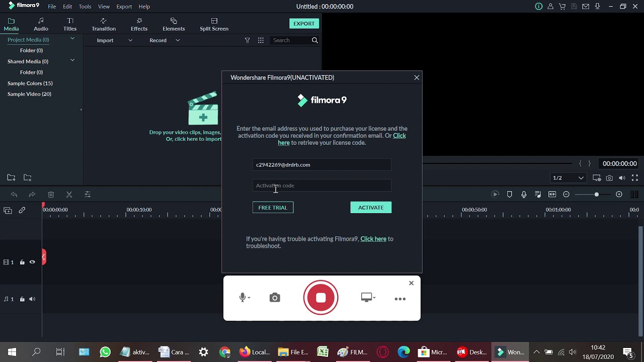Mute audio track 1 speaker
The width and height of the screenshot is (644, 362).
coord(32,299)
